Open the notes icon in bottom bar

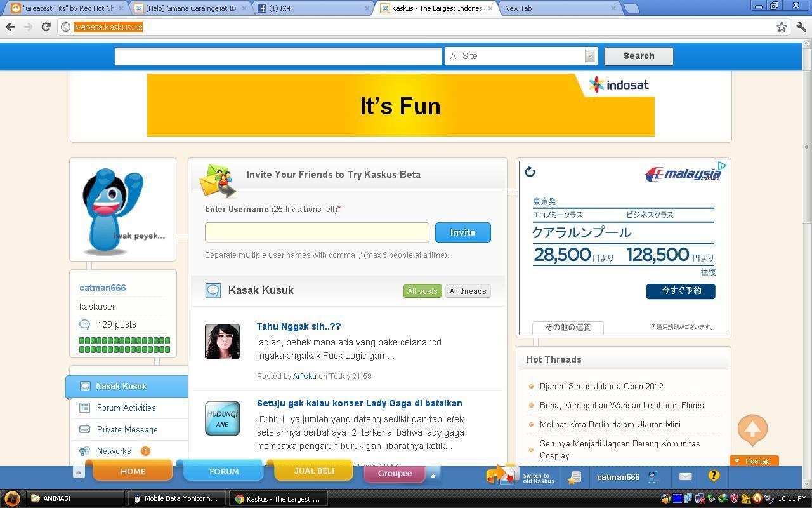pos(575,476)
